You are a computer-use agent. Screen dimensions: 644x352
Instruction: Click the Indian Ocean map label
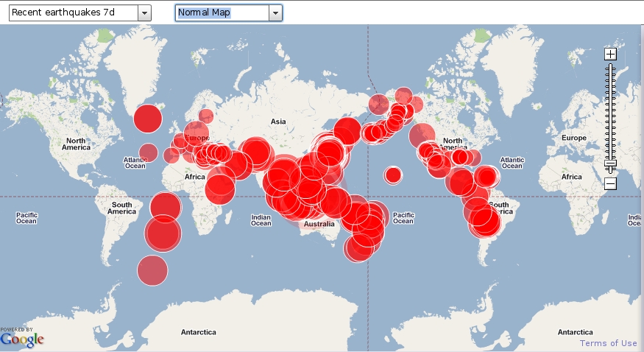pos(261,219)
